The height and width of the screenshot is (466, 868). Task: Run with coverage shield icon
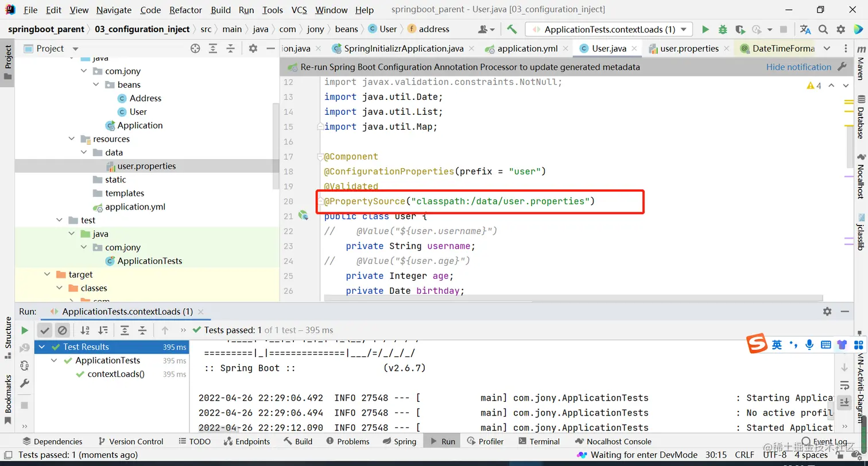coord(740,29)
